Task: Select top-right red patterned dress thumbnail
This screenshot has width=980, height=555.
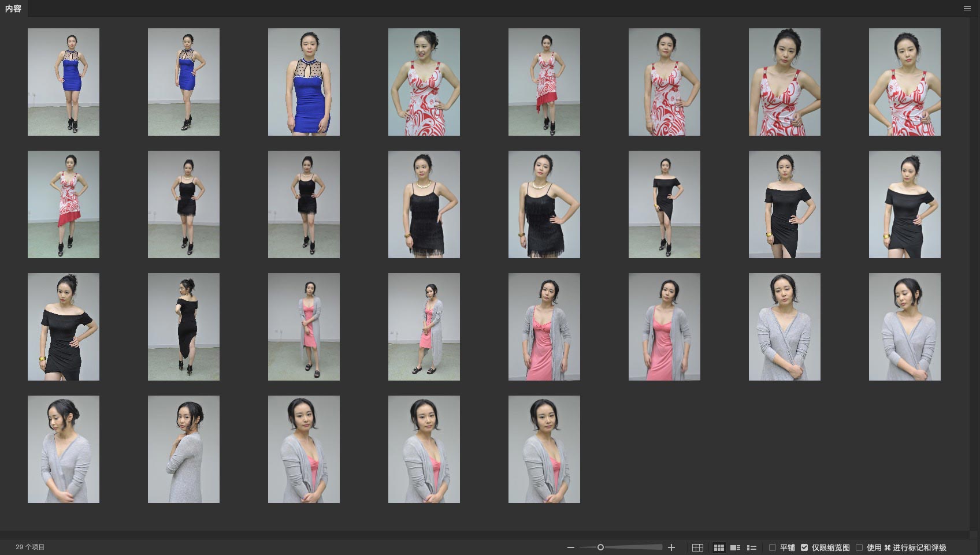Action: tap(905, 82)
